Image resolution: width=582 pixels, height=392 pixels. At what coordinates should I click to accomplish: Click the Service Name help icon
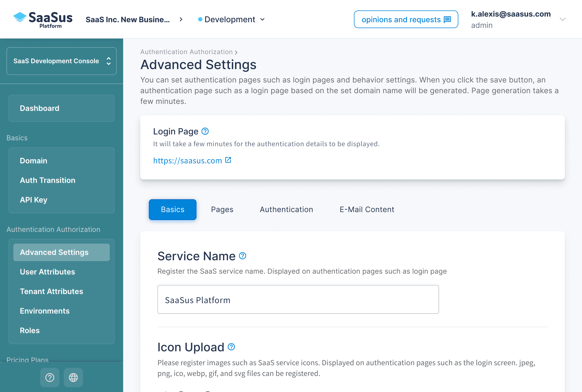[243, 256]
